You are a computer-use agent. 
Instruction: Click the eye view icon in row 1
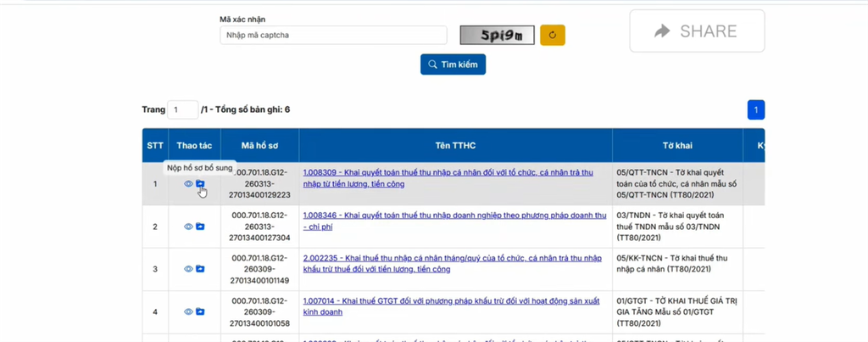point(188,184)
